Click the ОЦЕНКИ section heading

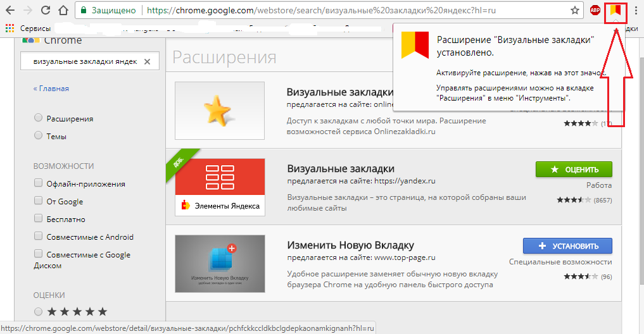click(x=49, y=295)
